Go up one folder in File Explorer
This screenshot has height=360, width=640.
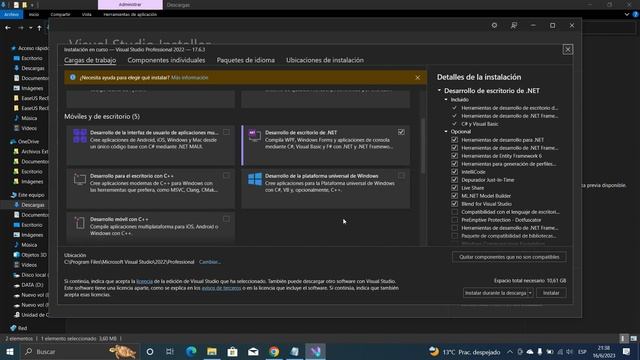click(x=39, y=28)
